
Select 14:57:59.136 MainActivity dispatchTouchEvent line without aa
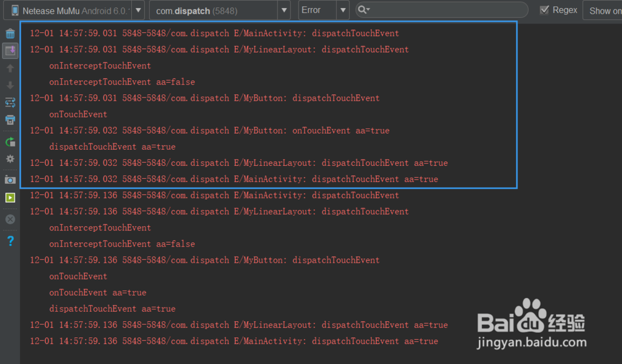[x=215, y=195]
